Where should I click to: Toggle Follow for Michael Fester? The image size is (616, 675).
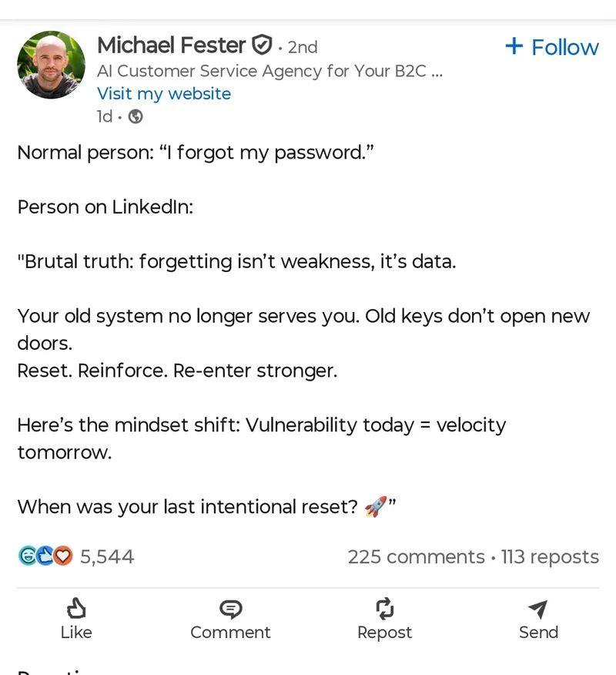coord(552,47)
